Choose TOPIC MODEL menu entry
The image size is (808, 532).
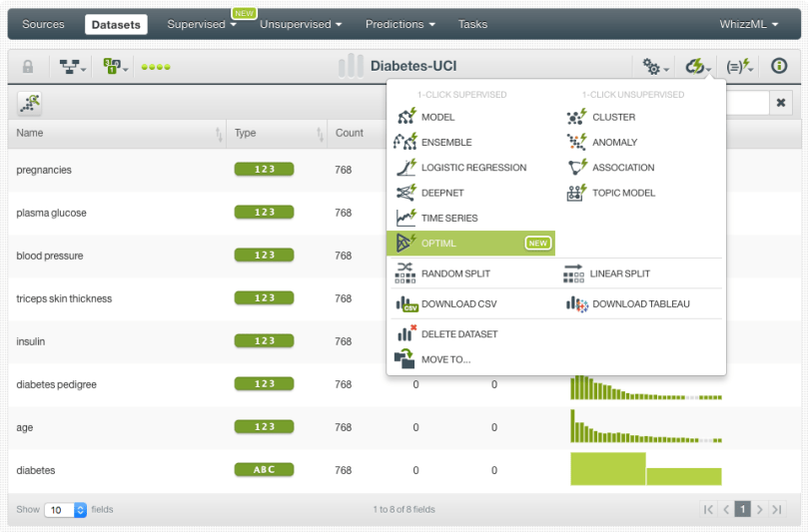tap(623, 193)
